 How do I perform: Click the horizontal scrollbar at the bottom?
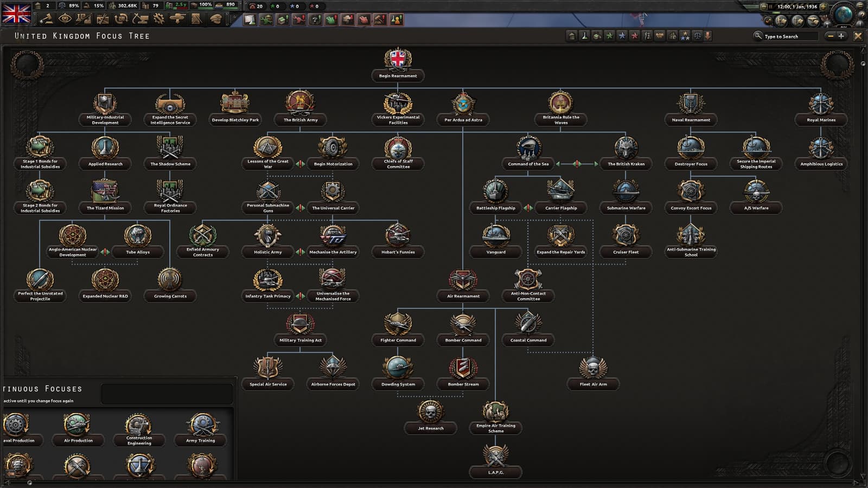[434, 483]
